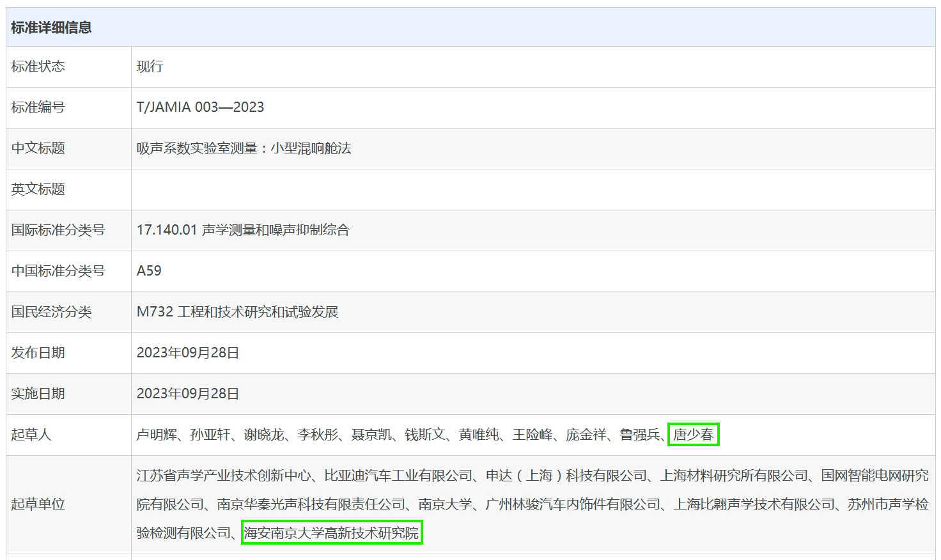
Task: Click the date value in 发布日期 row
Action: (x=188, y=353)
